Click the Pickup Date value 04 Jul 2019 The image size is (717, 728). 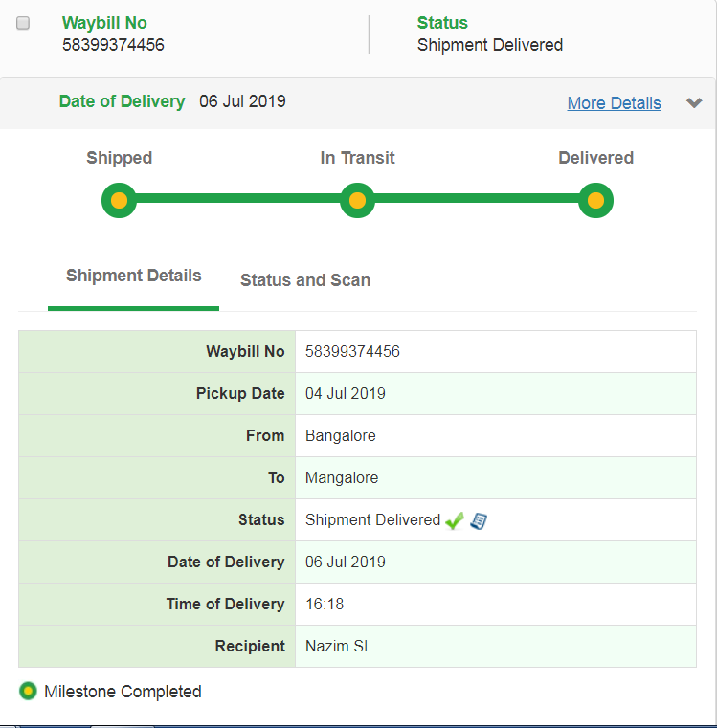click(x=345, y=393)
